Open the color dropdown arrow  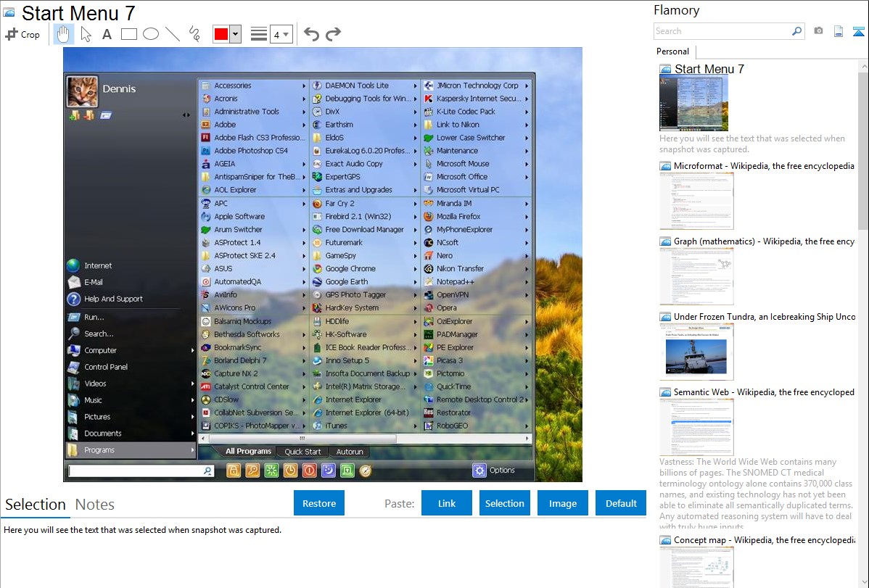tap(236, 34)
